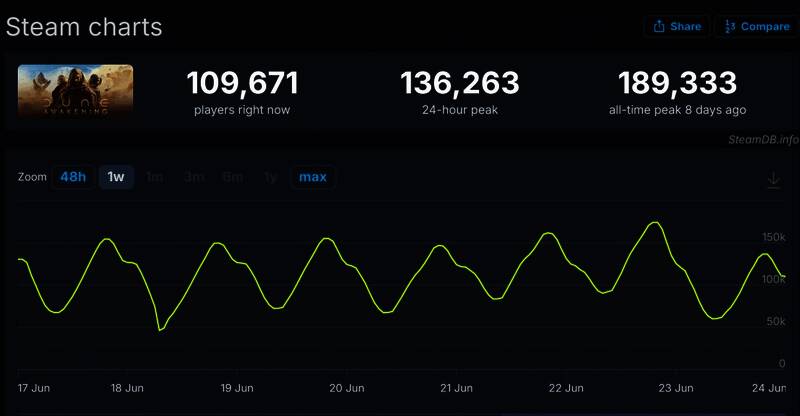Select the 6m zoom option
Screen dimensions: 800x416
pos(233,177)
